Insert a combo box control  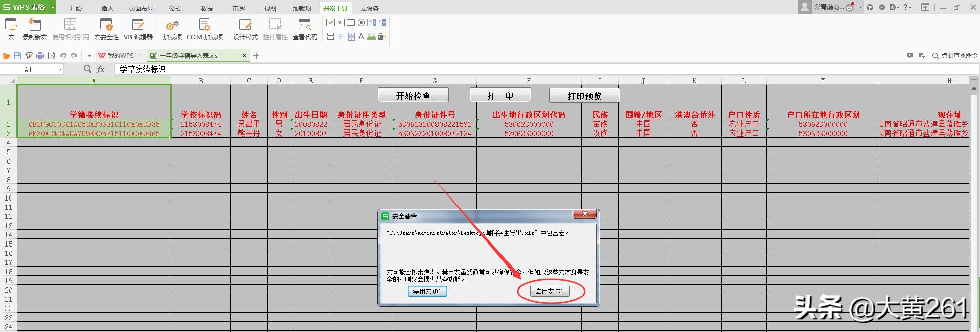click(382, 23)
